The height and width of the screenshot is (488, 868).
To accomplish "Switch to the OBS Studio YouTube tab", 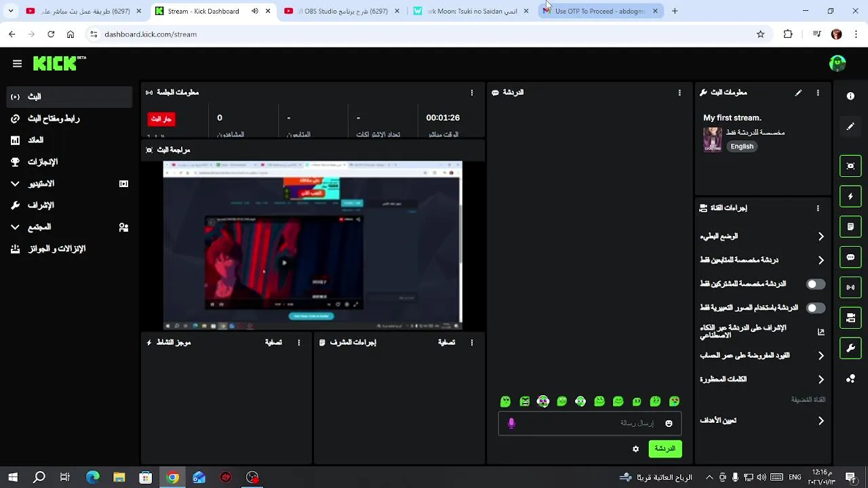I will [343, 11].
